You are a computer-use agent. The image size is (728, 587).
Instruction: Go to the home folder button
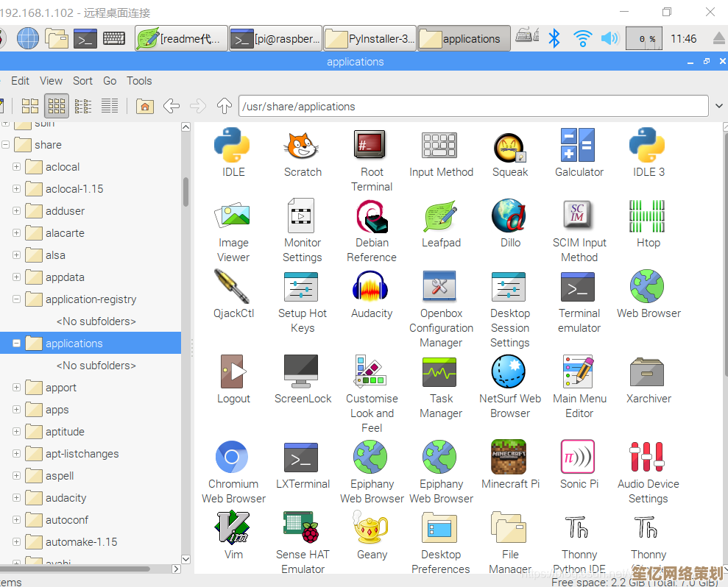tap(145, 107)
